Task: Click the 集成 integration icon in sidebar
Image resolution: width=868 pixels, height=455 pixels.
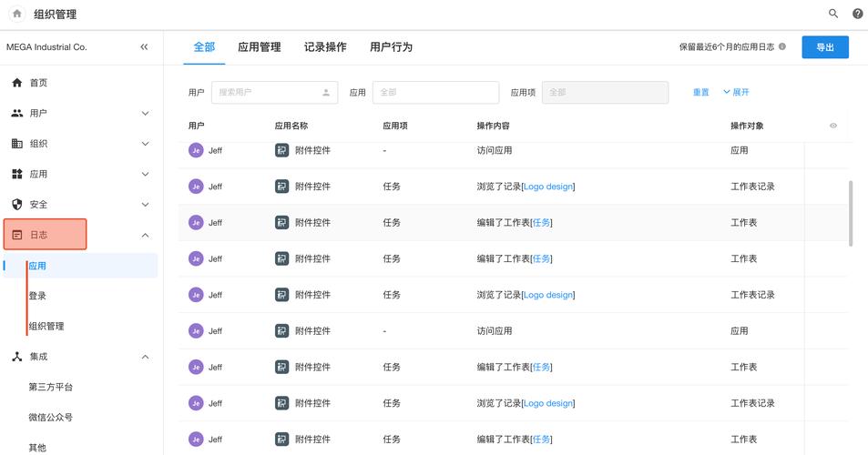Action: (x=16, y=357)
